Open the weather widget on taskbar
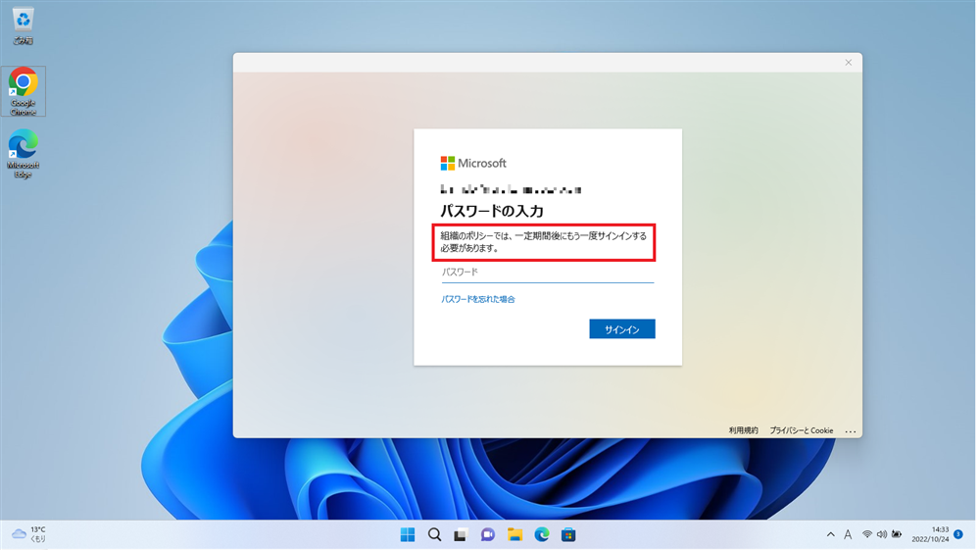 29,534
